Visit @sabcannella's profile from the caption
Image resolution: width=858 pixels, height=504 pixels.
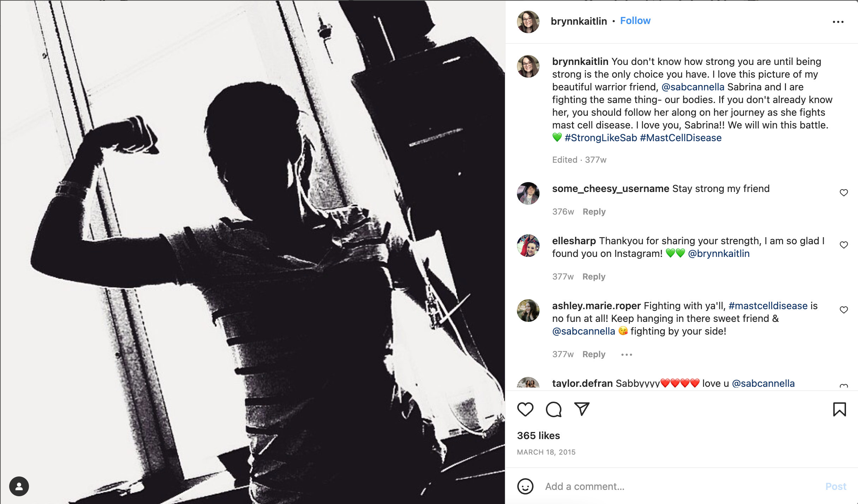[x=693, y=87]
